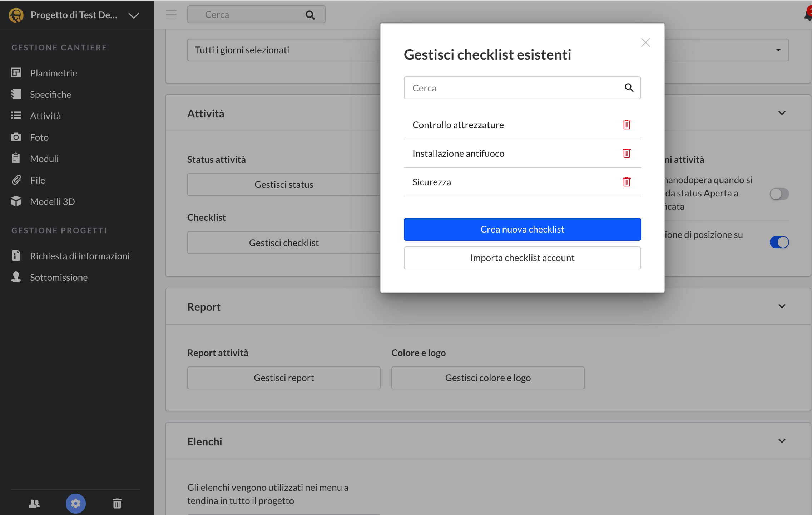Open Foto in the sidebar
This screenshot has height=515, width=812.
(39, 137)
